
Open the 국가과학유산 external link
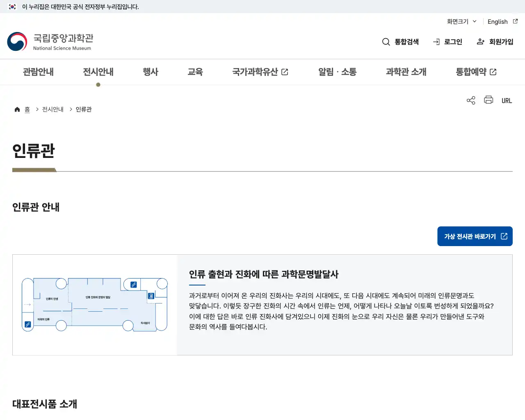click(260, 72)
